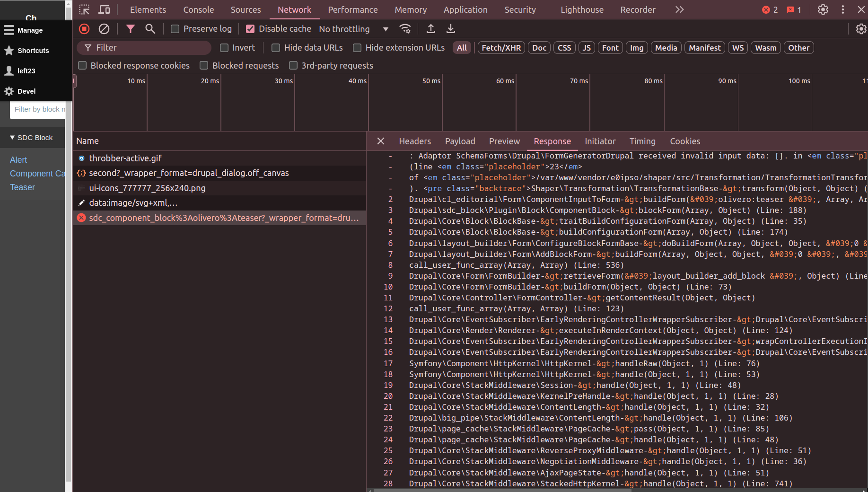This screenshot has height=492, width=868.
Task: Open the Teaser link in sidebar
Action: [x=22, y=187]
